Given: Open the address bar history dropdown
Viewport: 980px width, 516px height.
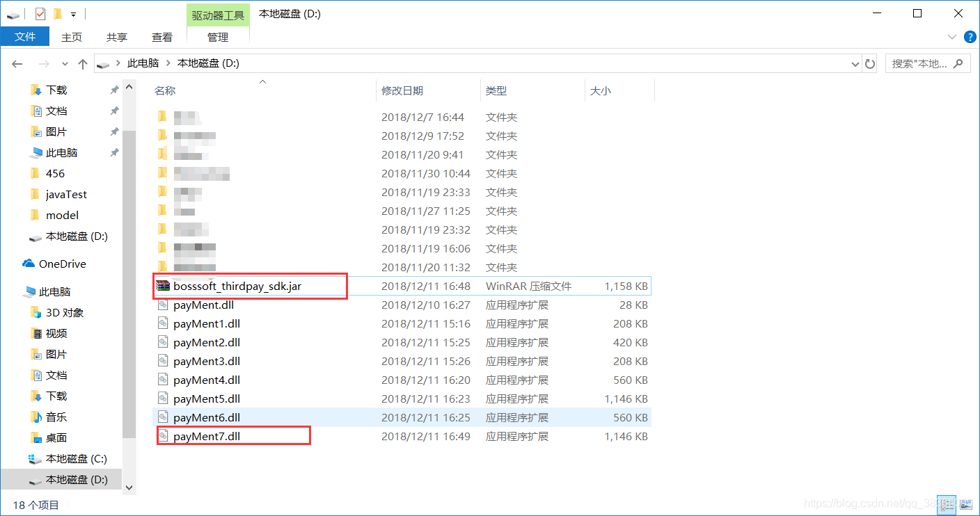Looking at the screenshot, I should pyautogui.click(x=855, y=64).
